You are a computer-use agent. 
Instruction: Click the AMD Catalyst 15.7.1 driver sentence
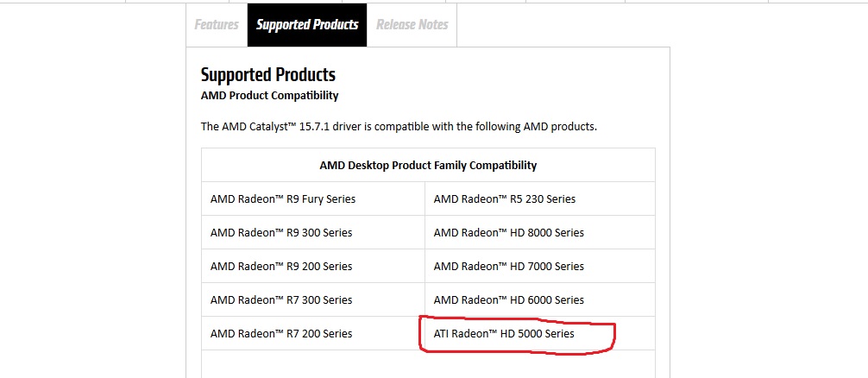pyautogui.click(x=399, y=126)
